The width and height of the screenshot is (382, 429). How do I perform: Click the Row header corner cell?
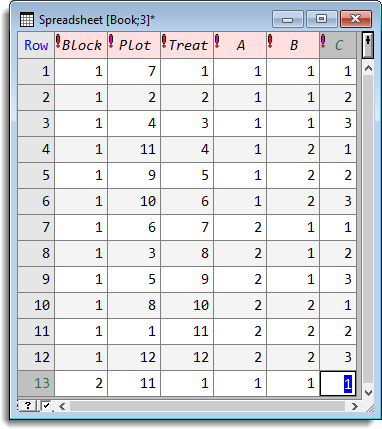click(x=36, y=45)
